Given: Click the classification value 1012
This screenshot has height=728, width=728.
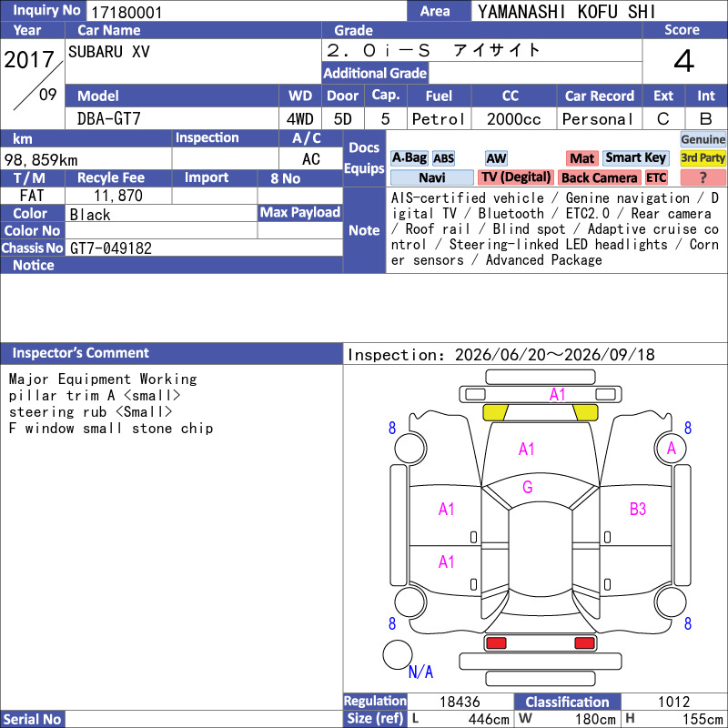Looking at the screenshot, I should coord(673,702).
